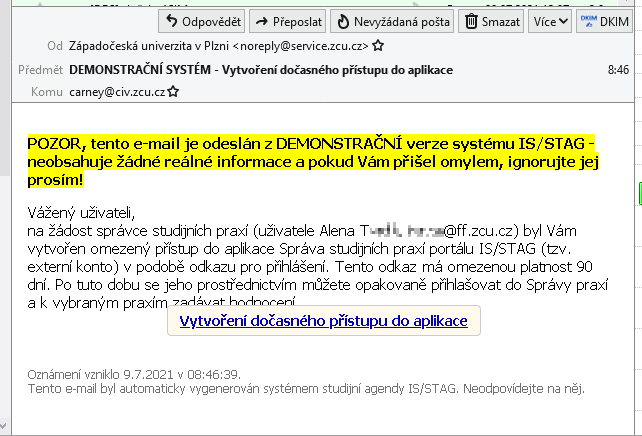Mark message as Nevyžádaná pošta
This screenshot has height=436, width=642.
392,21
